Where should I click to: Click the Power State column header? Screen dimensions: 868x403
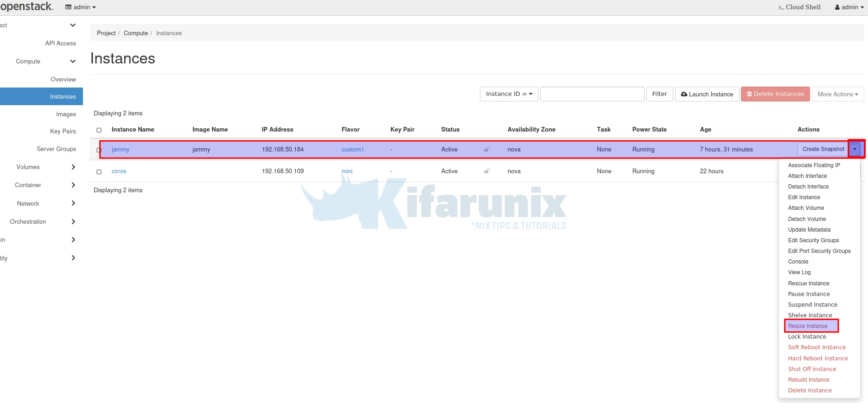pos(649,130)
